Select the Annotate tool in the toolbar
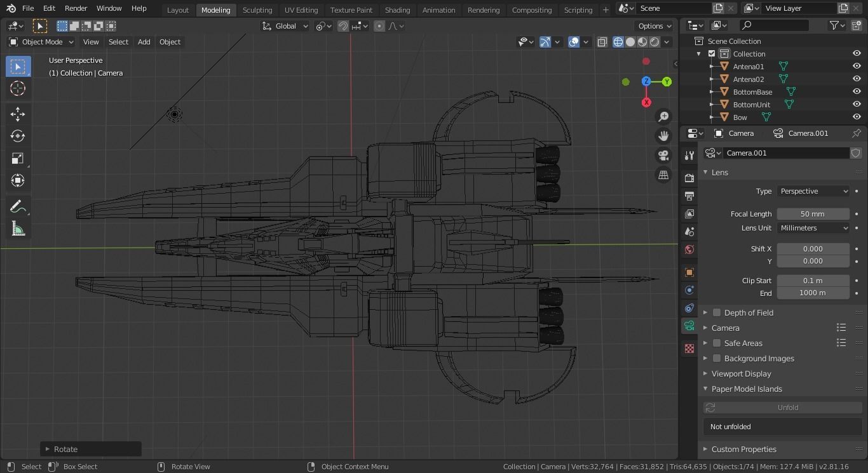The image size is (868, 473). (x=18, y=206)
